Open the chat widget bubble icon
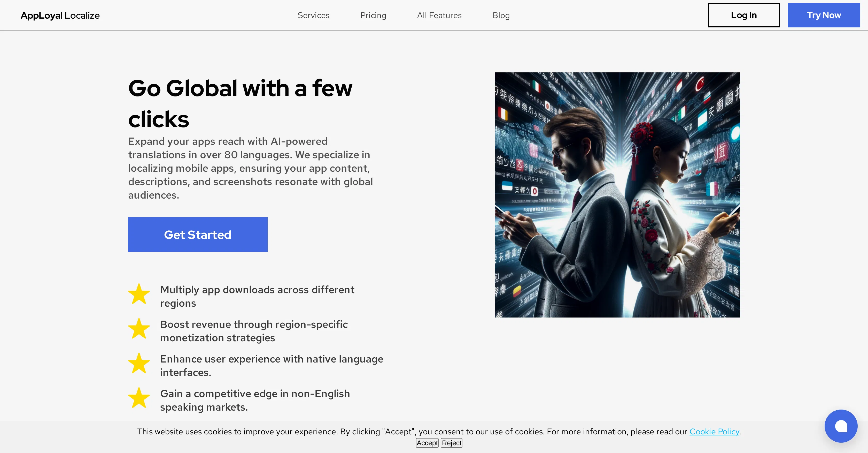This screenshot has height=453, width=868. (841, 426)
